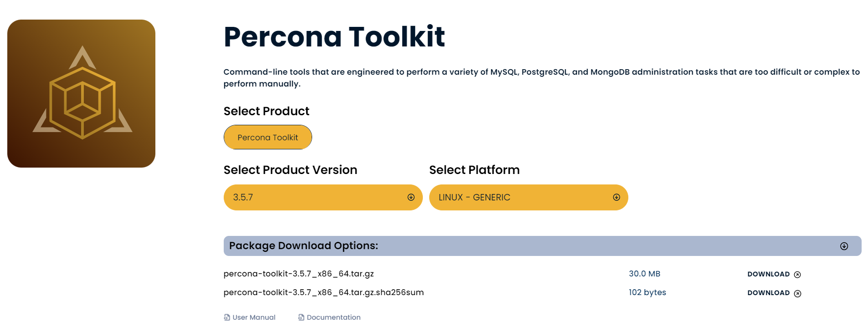Open the product version dropdown showing 3.5.7
This screenshot has height=327, width=868.
coord(323,197)
